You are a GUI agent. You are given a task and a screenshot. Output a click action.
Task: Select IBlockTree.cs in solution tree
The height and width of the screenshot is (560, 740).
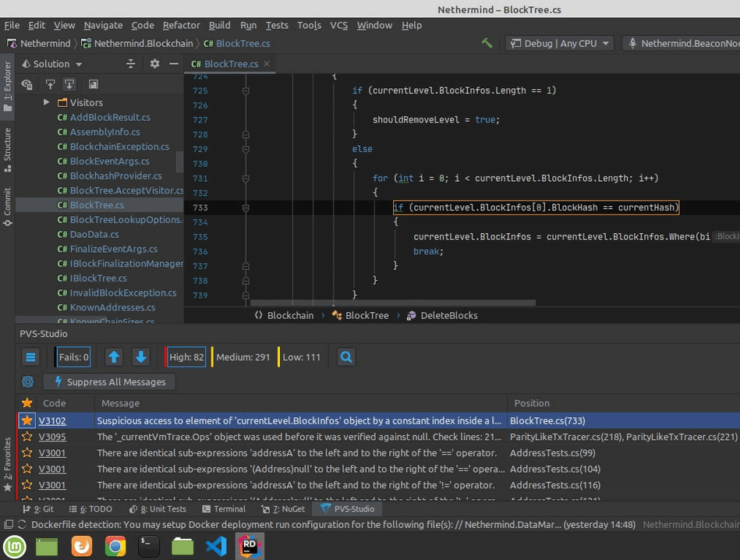point(98,278)
